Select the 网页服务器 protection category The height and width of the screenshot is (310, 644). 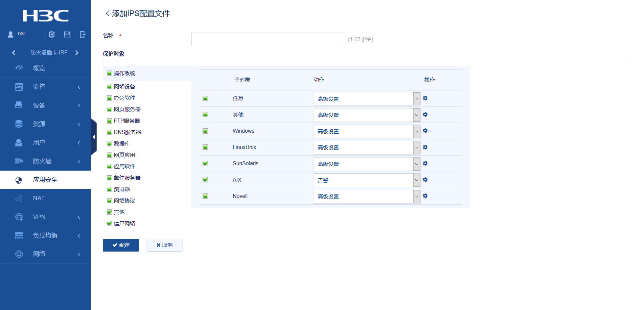(x=127, y=109)
